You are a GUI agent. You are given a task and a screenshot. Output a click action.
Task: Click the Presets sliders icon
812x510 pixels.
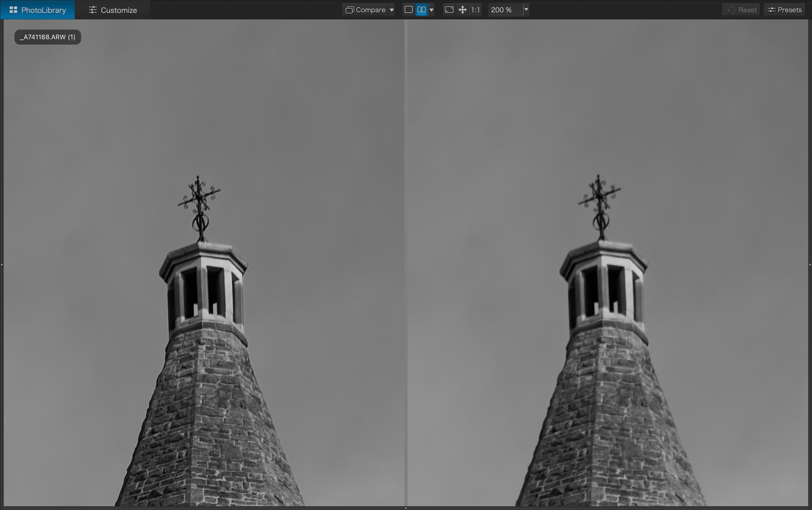(x=772, y=10)
